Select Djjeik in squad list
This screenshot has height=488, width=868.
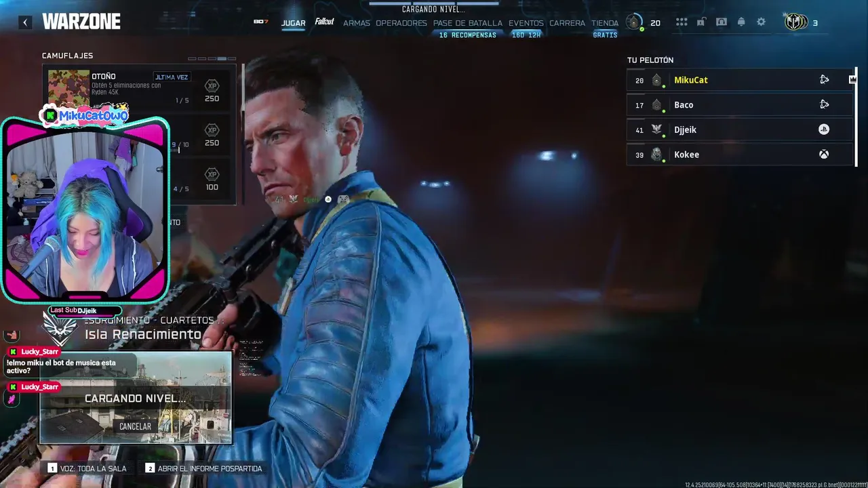click(x=739, y=129)
